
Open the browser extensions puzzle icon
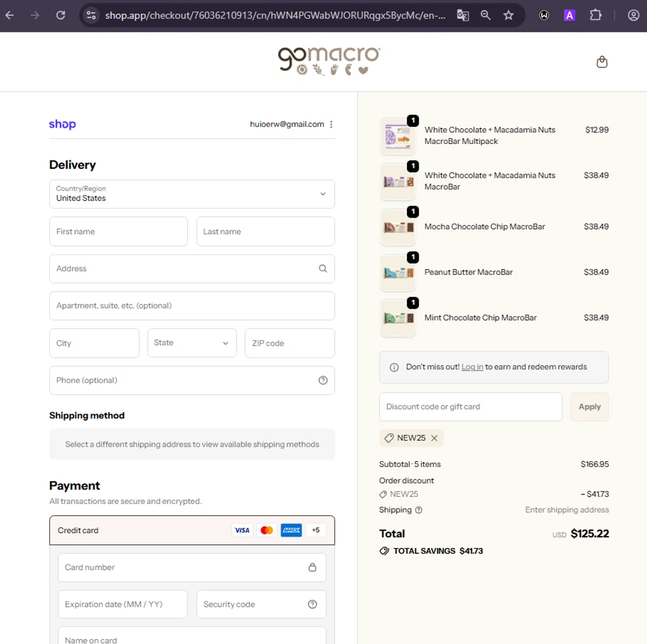click(596, 16)
